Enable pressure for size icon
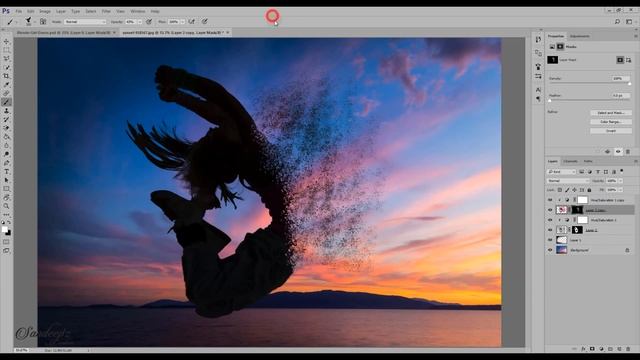 coord(204,22)
